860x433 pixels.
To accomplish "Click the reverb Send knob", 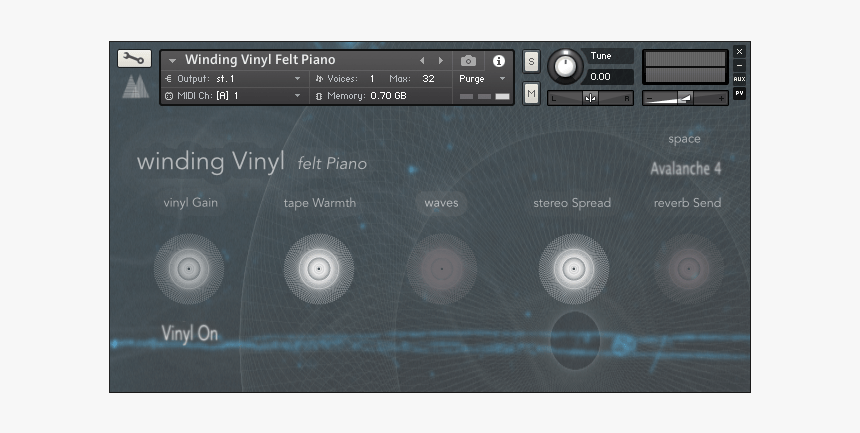I will [689, 269].
